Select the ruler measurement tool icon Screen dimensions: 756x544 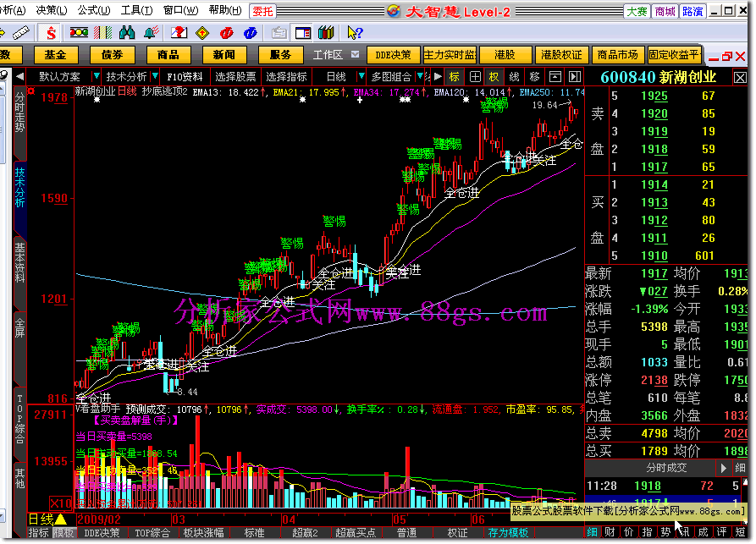click(20, 33)
